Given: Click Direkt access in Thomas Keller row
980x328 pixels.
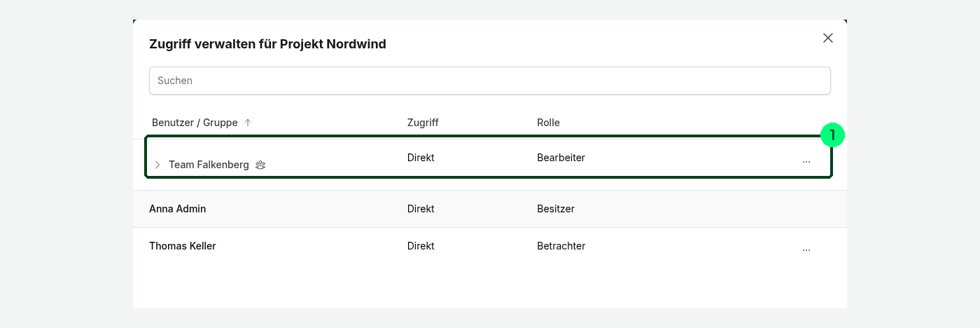Looking at the screenshot, I should 421,246.
